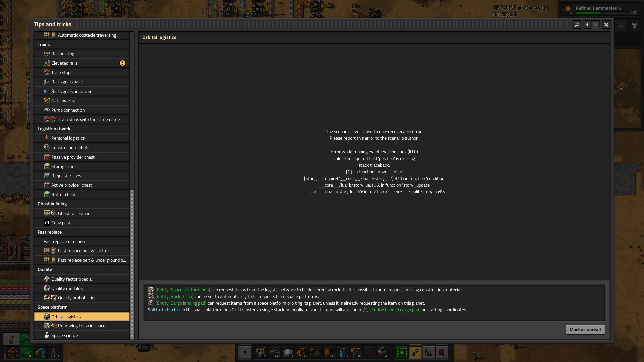This screenshot has height=362, width=644.
Task: Click quickbar page number 3 button
Action: click(x=245, y=353)
